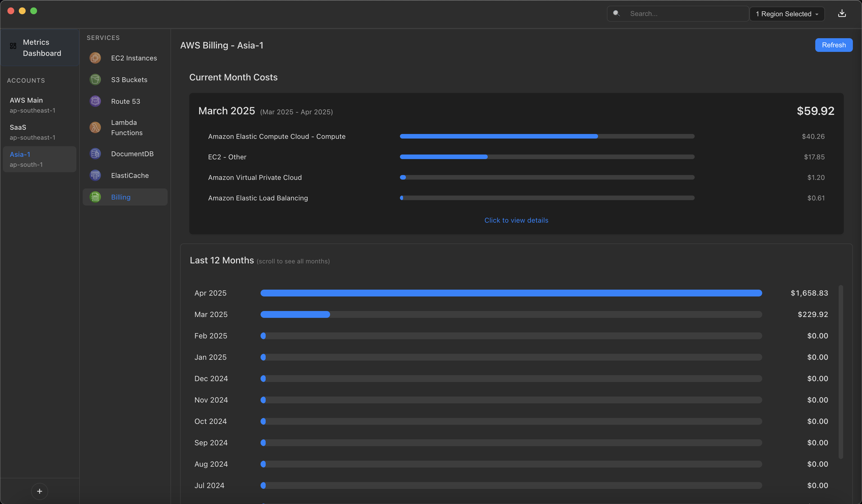The height and width of the screenshot is (504, 862).
Task: Click the Amazon Virtual Private Cloud bar
Action: pos(547,177)
